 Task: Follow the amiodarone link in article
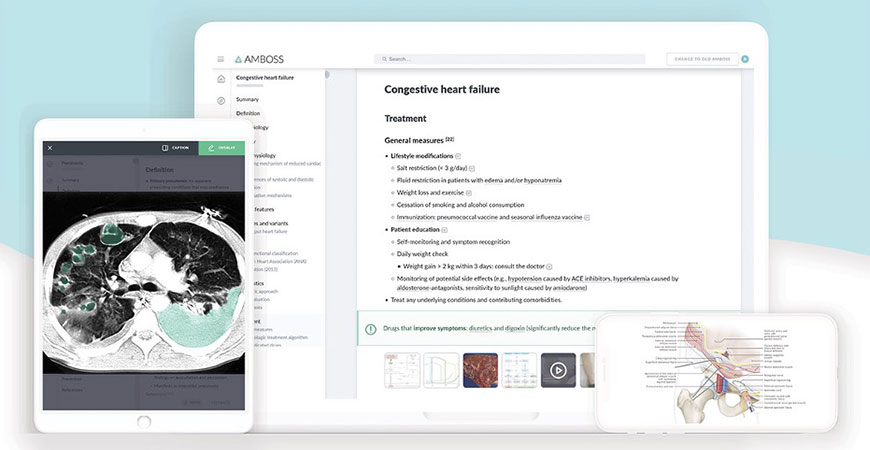pyautogui.click(x=569, y=288)
